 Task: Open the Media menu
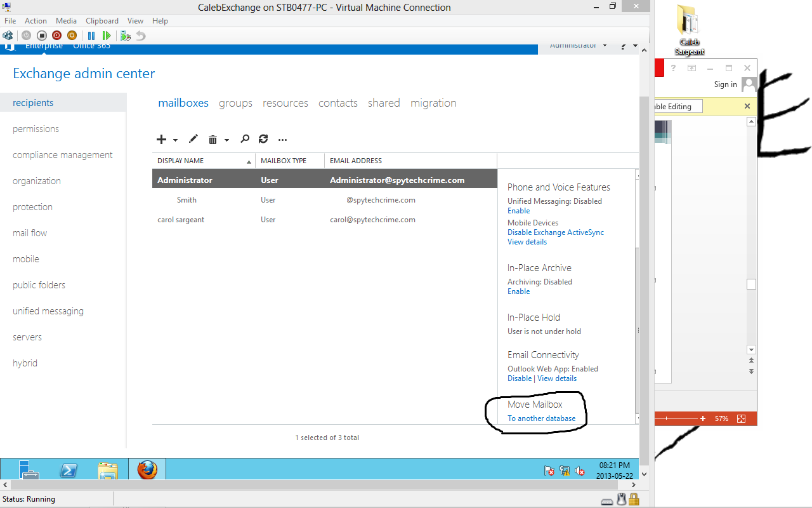coord(67,21)
